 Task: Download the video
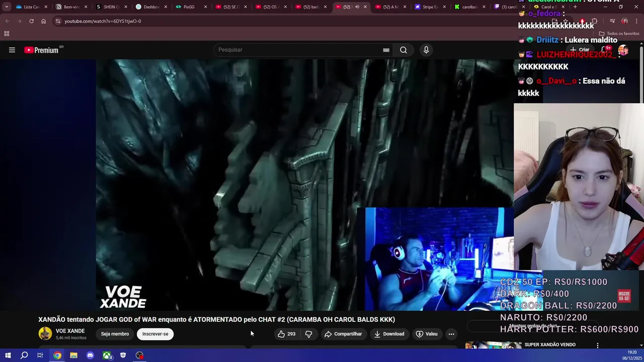point(389,334)
